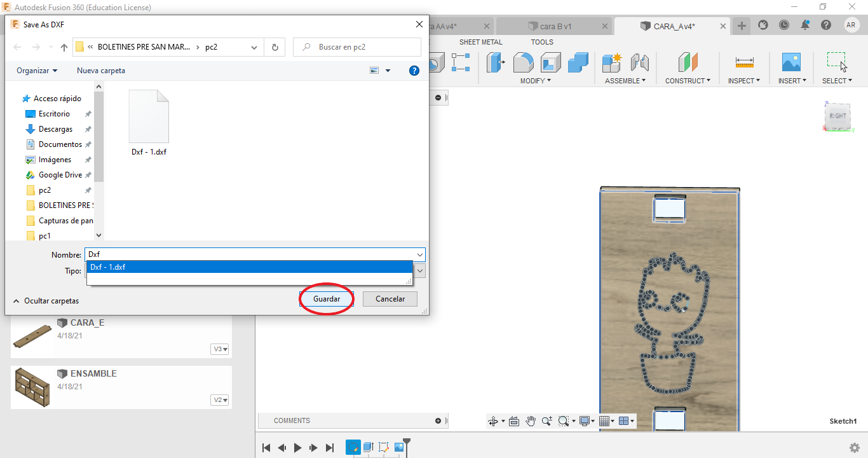Select the Press Pull tool
868x458 pixels.
pyautogui.click(x=495, y=62)
